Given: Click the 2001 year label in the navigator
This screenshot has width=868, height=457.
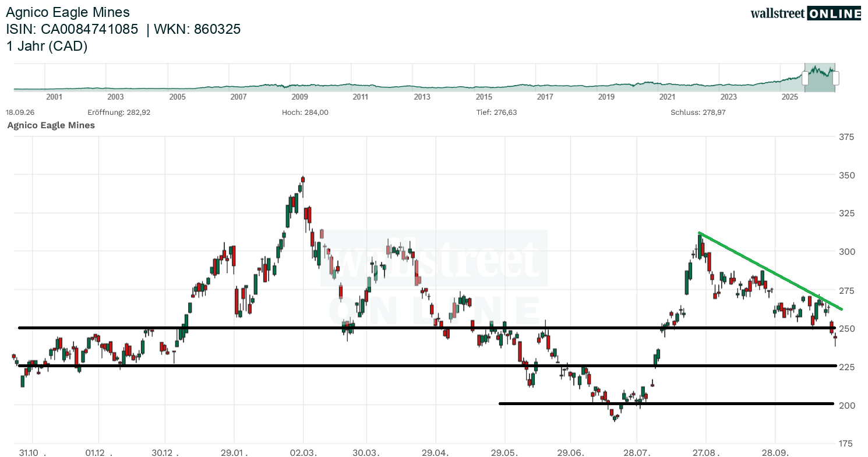Looking at the screenshot, I should (x=54, y=97).
